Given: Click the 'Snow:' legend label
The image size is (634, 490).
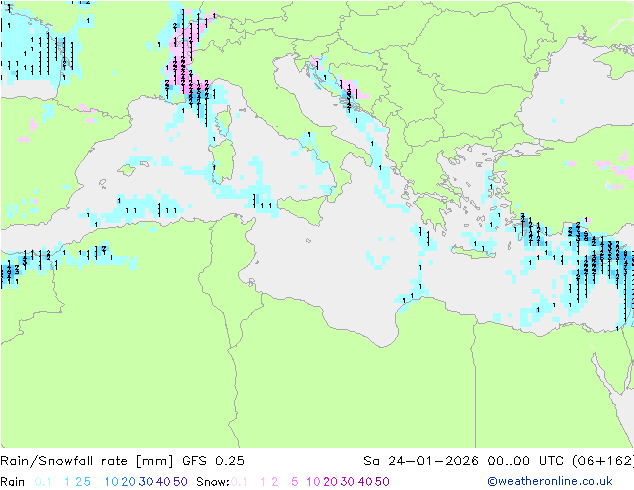Looking at the screenshot, I should pos(213,482).
